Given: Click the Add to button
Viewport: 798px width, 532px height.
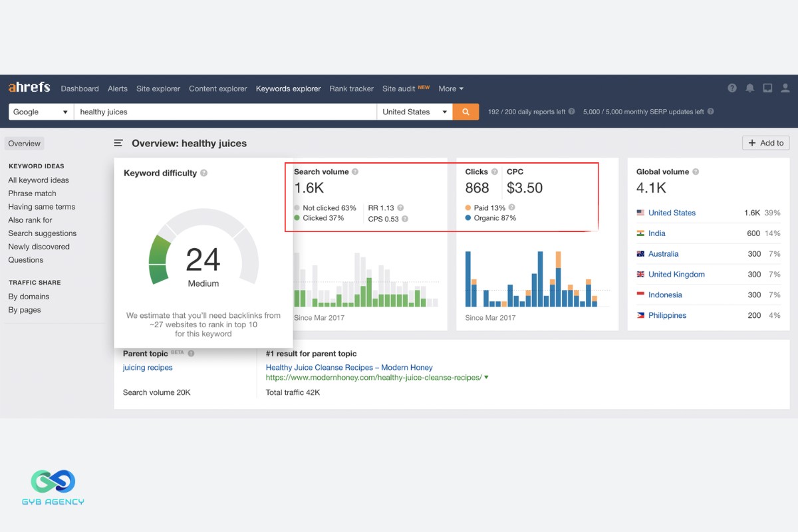Looking at the screenshot, I should click(766, 143).
